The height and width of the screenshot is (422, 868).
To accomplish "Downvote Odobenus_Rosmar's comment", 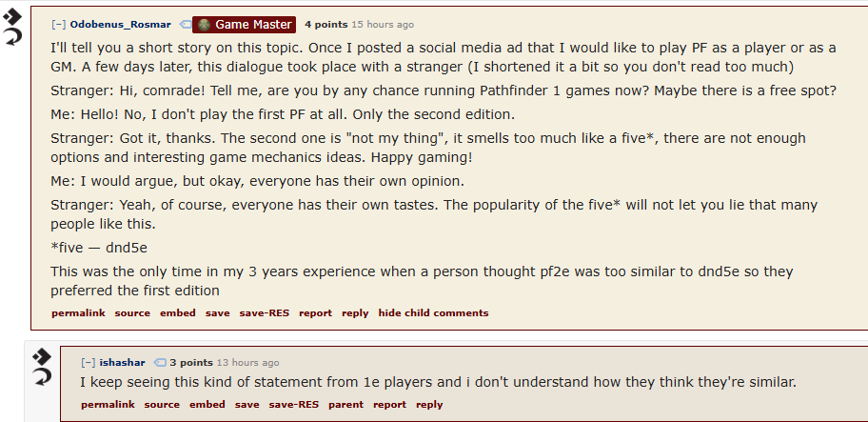I will tap(12, 38).
